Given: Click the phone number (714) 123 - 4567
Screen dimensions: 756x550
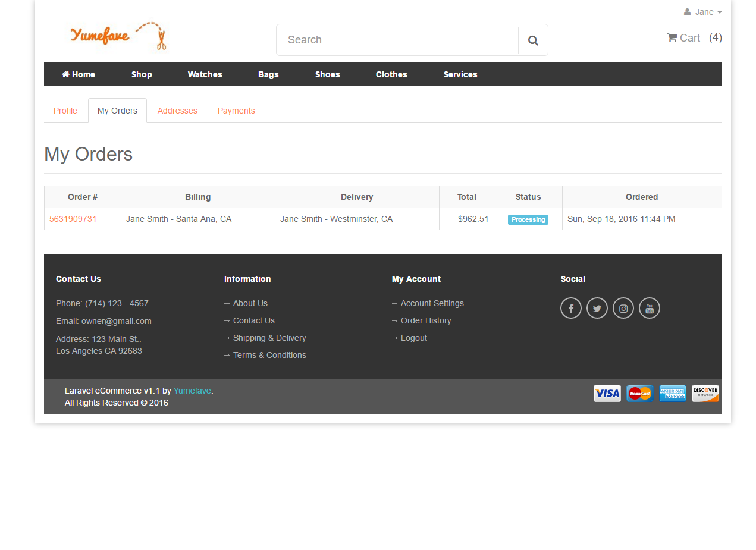Looking at the screenshot, I should click(117, 303).
